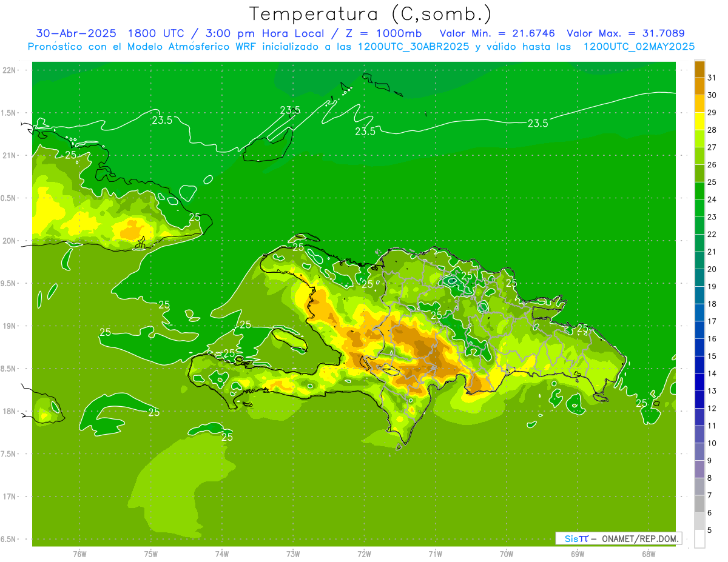Click the 18N latitude axis label
728x562 pixels.
[x=10, y=411]
